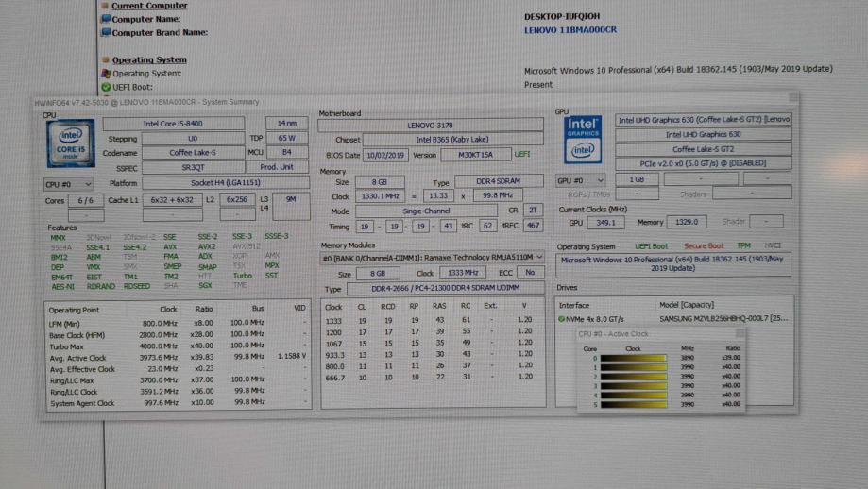Open the CPU #0 selector dropdown
Screen dimensions: 868x489
(x=68, y=184)
